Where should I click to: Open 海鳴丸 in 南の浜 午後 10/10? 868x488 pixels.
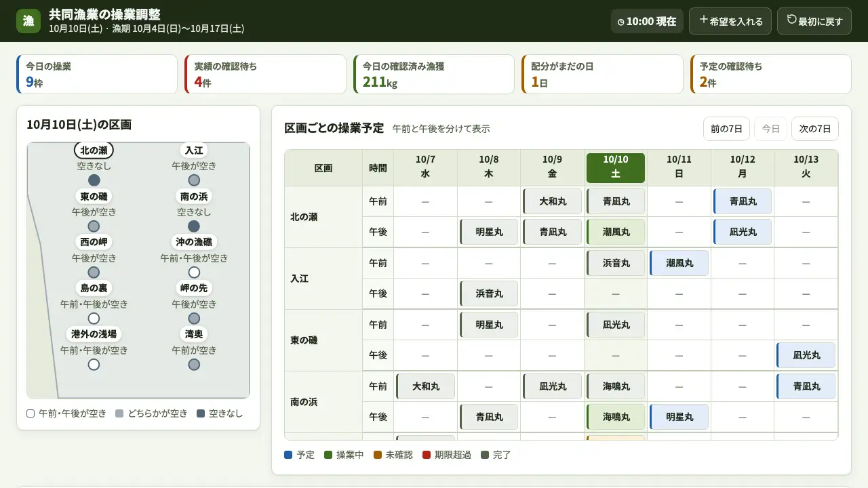click(616, 417)
